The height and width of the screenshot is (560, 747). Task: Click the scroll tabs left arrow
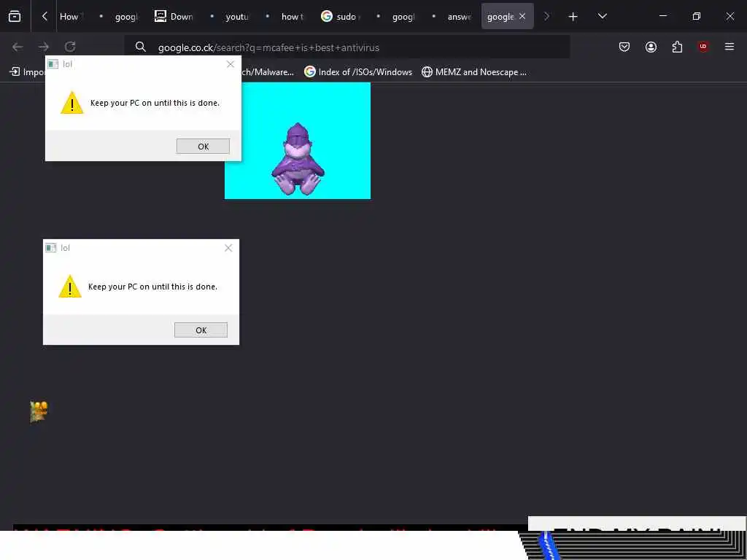44,16
